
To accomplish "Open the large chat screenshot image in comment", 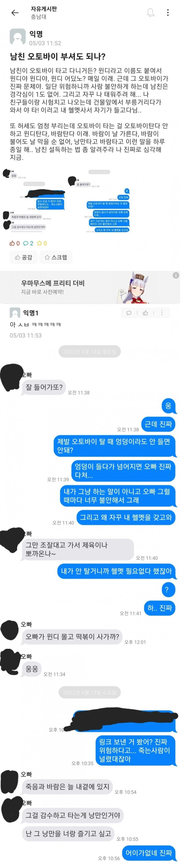I will click(x=90, y=605).
